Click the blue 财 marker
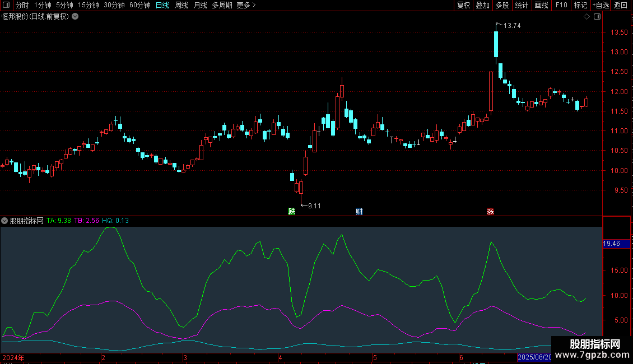The height and width of the screenshot is (364, 633). [359, 212]
